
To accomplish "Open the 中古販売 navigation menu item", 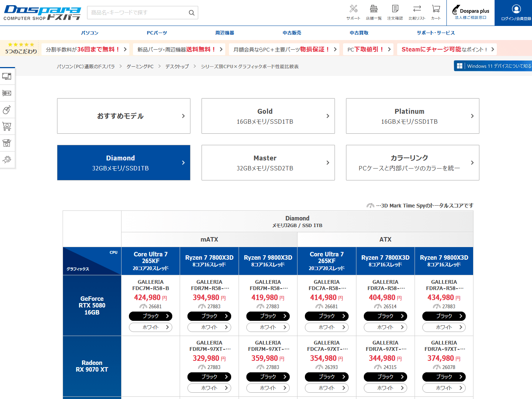I will (x=292, y=33).
